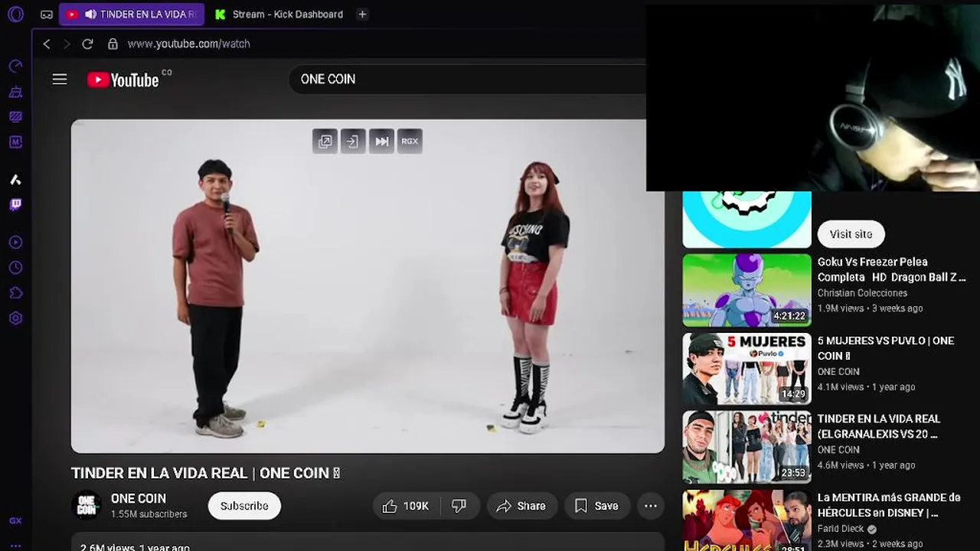
Task: Open Settings gear in sidebar
Action: tap(15, 318)
